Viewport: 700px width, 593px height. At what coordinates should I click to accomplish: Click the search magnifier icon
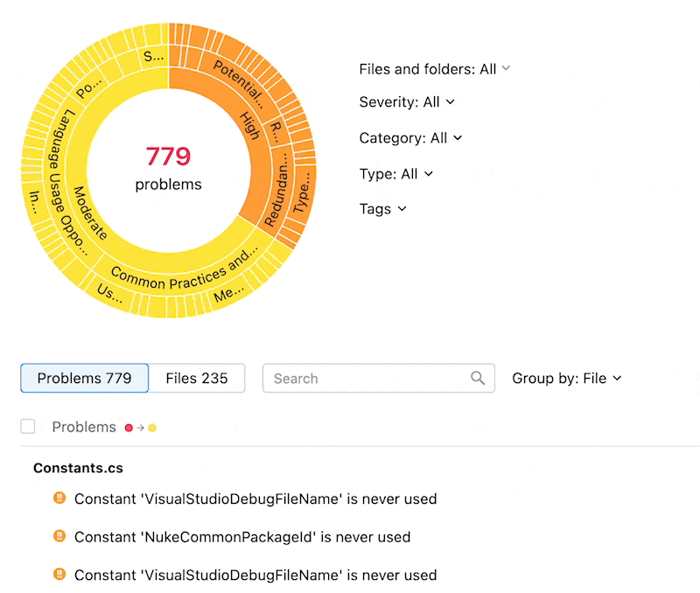(477, 378)
